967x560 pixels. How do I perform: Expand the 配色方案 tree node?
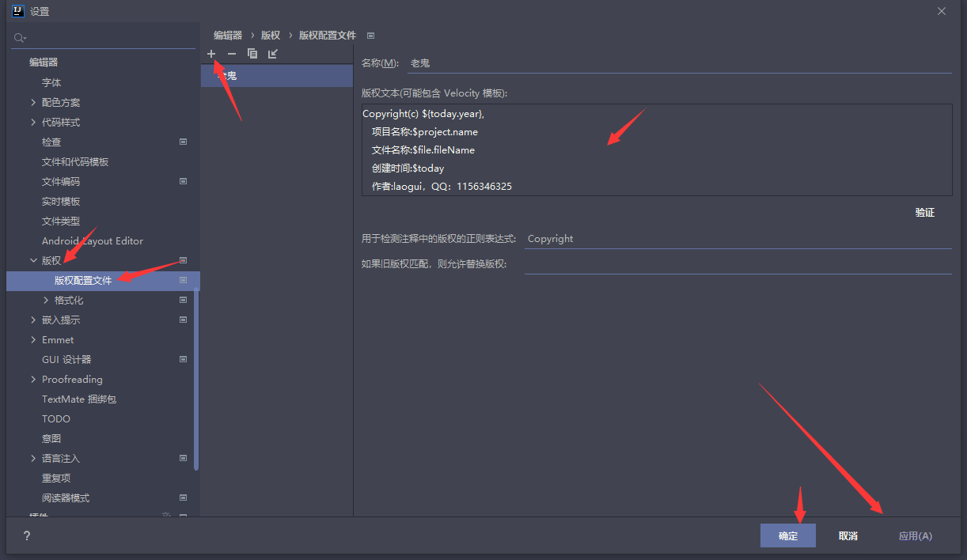pos(33,102)
